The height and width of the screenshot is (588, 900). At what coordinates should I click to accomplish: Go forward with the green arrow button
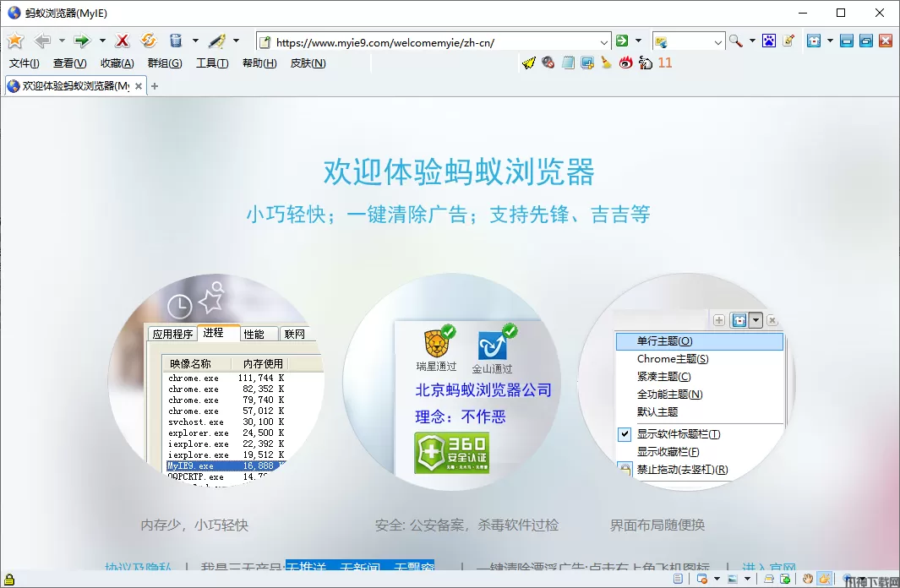point(82,41)
